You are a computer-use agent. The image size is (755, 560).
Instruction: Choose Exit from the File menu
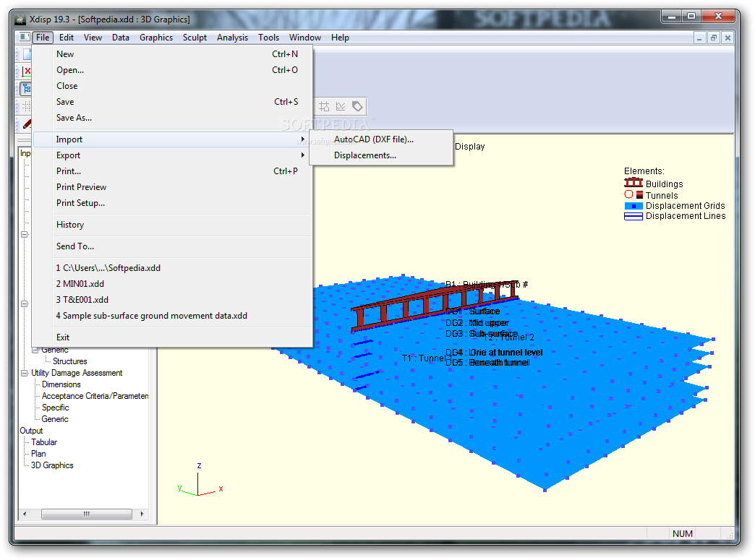[174, 337]
